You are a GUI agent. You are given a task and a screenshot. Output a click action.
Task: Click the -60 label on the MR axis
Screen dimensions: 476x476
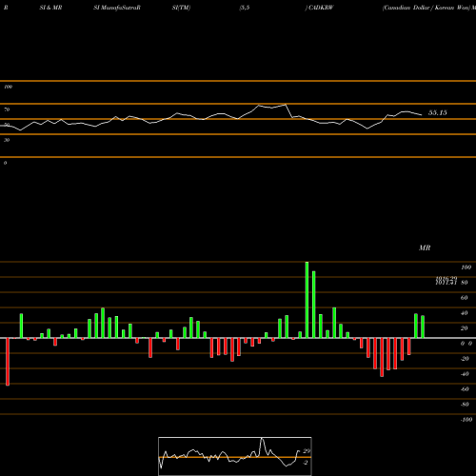click(465, 389)
